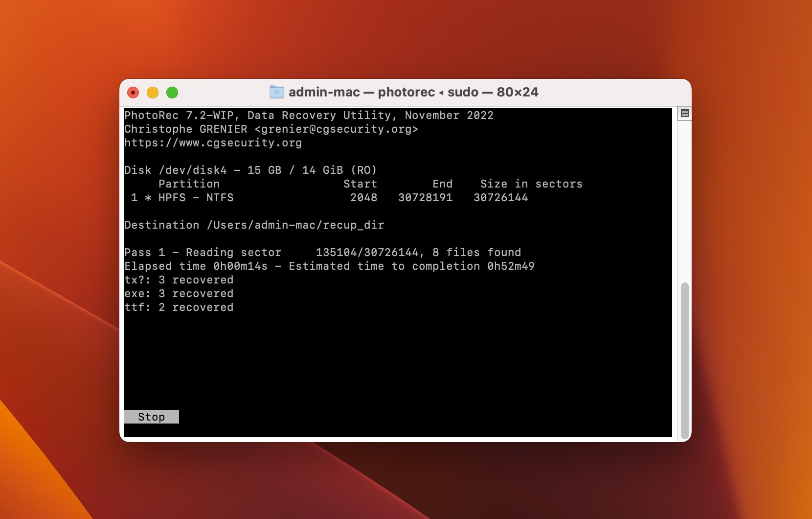Click the split pane icon above scrollbar
The height and width of the screenshot is (519, 812).
point(685,114)
